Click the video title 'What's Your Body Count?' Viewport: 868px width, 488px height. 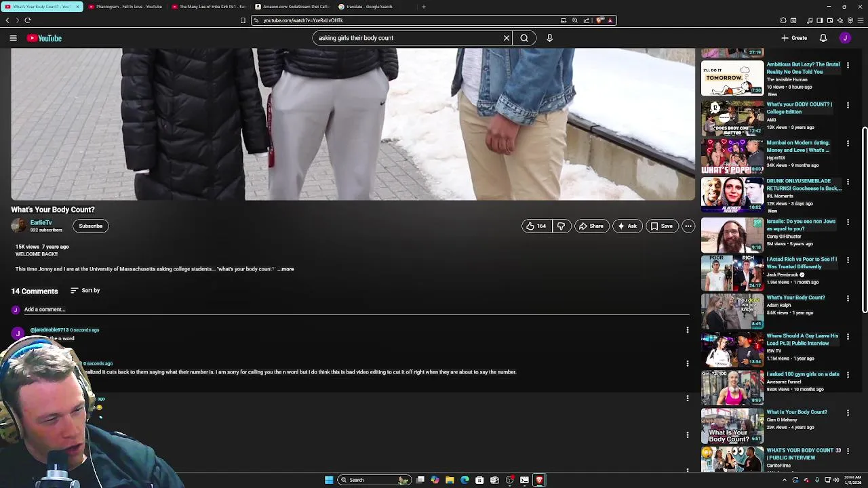(x=53, y=209)
